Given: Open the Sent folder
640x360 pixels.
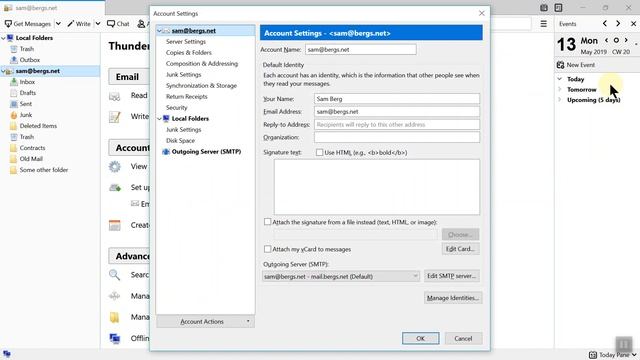Looking at the screenshot, I should click(25, 104).
